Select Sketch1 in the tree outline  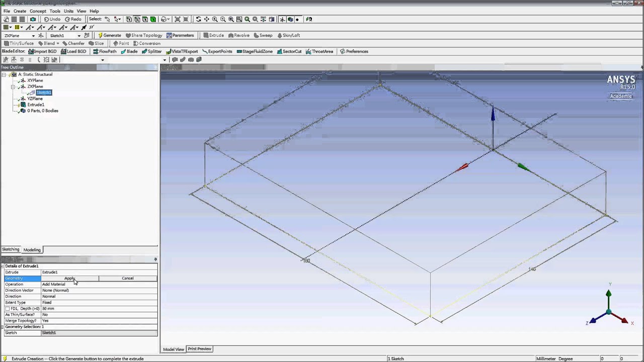pos(44,93)
